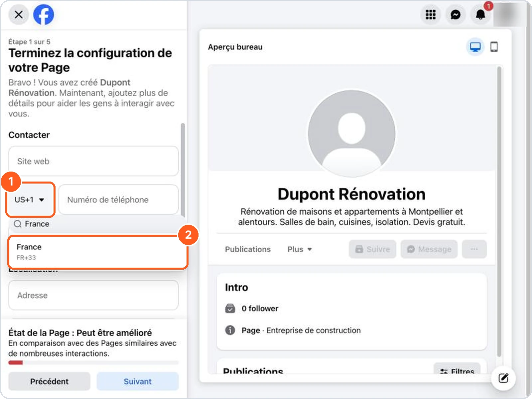Click the Numéro de téléphone field
532x399 pixels.
(118, 199)
